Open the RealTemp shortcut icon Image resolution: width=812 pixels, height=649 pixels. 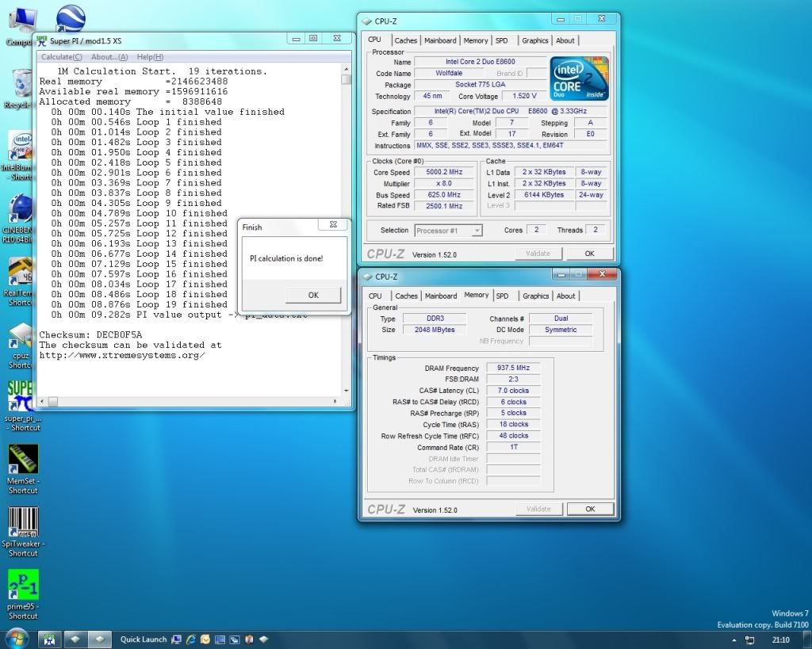coord(20,282)
